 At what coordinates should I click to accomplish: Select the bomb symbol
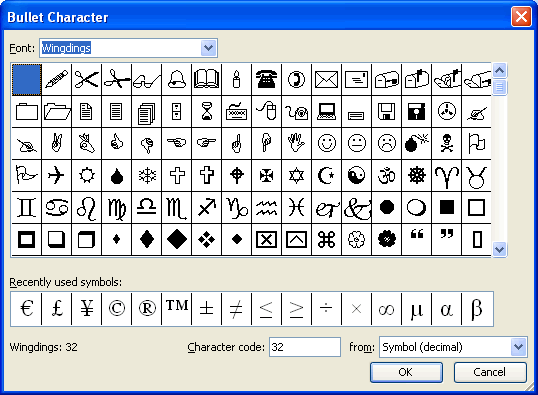click(417, 143)
